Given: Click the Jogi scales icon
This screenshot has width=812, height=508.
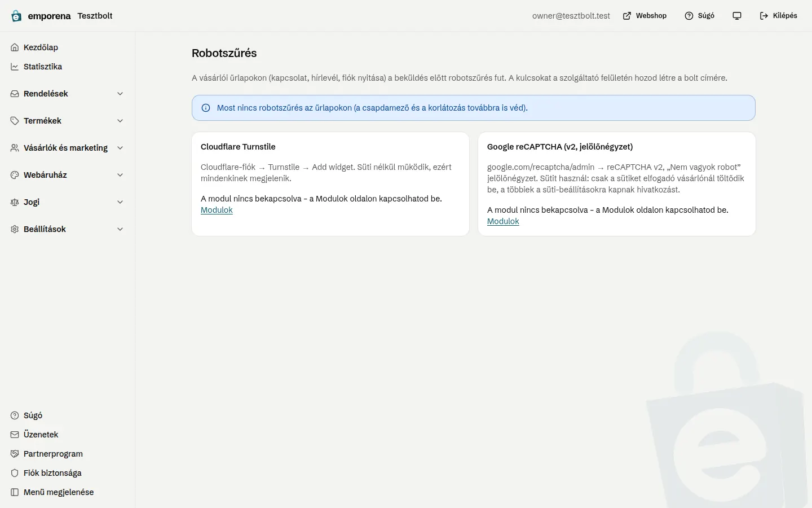Looking at the screenshot, I should [x=15, y=202].
